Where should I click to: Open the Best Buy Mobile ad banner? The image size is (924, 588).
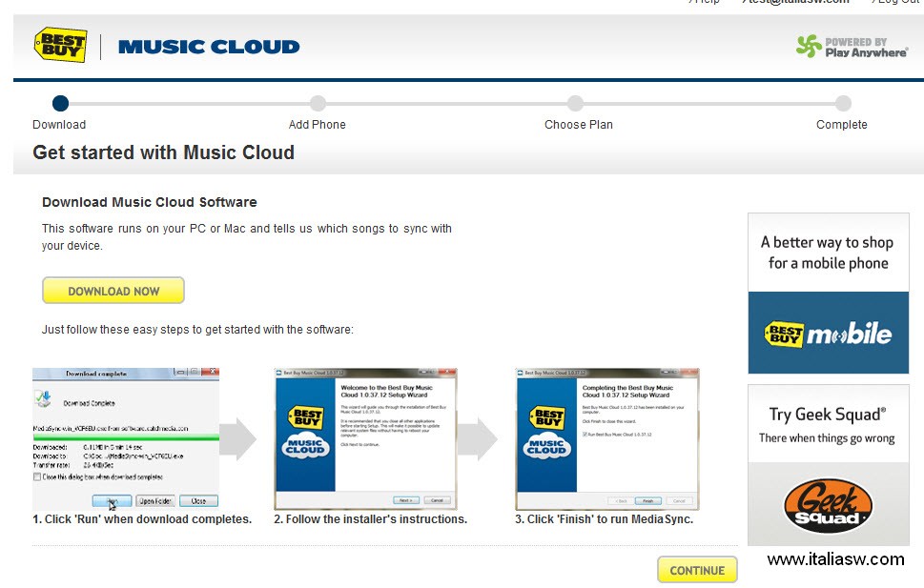[x=828, y=293]
